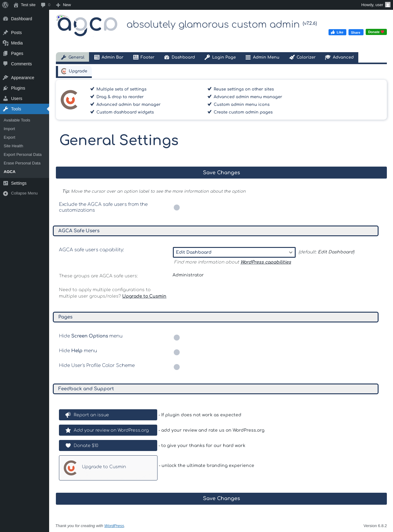Click the wrench icon on General tab
Screen dimensions: 393x532
[x=64, y=57]
